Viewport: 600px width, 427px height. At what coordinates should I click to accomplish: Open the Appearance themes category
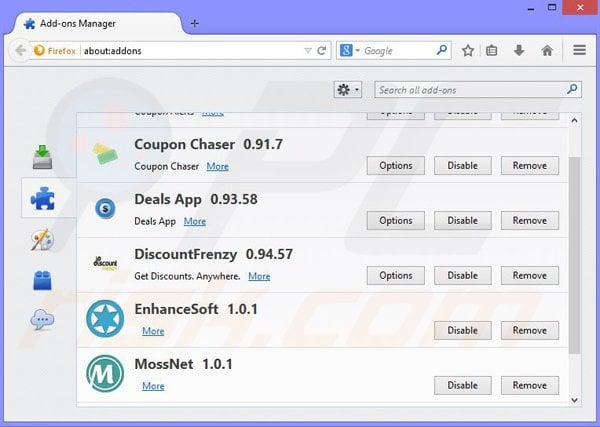point(42,239)
